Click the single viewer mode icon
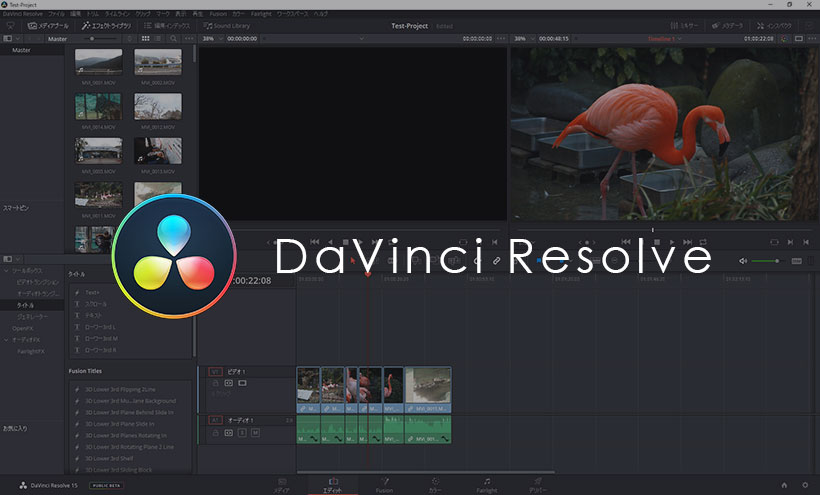This screenshot has width=820, height=495. click(x=799, y=39)
